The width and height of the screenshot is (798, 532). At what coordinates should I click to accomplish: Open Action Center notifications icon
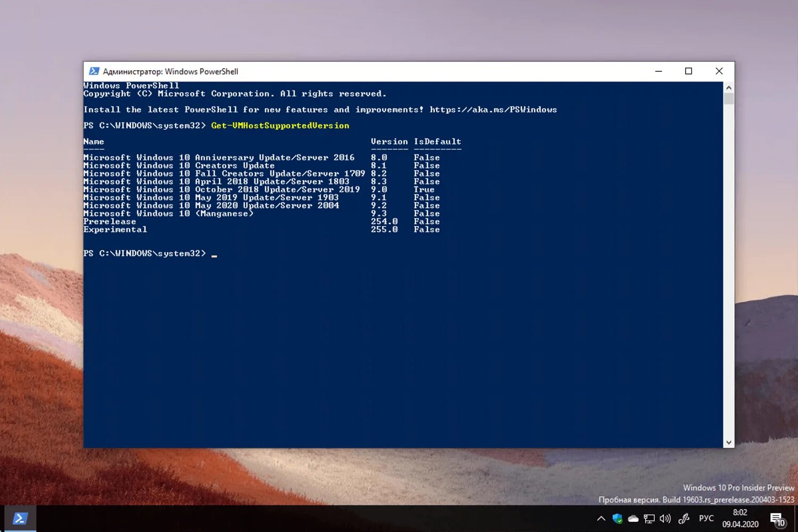click(777, 519)
